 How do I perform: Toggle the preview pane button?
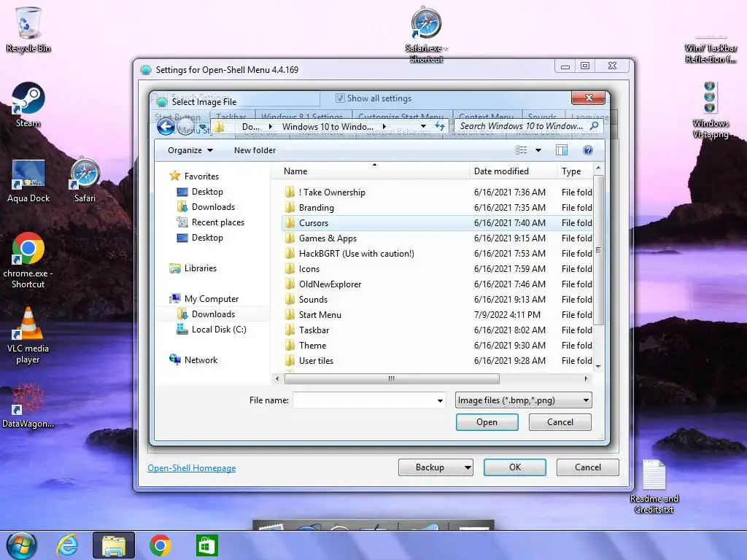click(562, 150)
